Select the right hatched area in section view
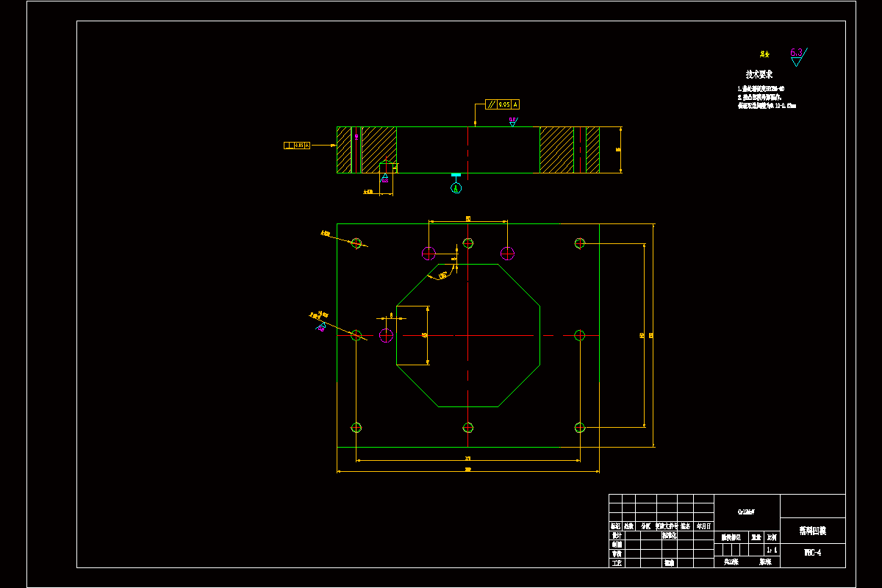This screenshot has height=588, width=882. click(557, 150)
